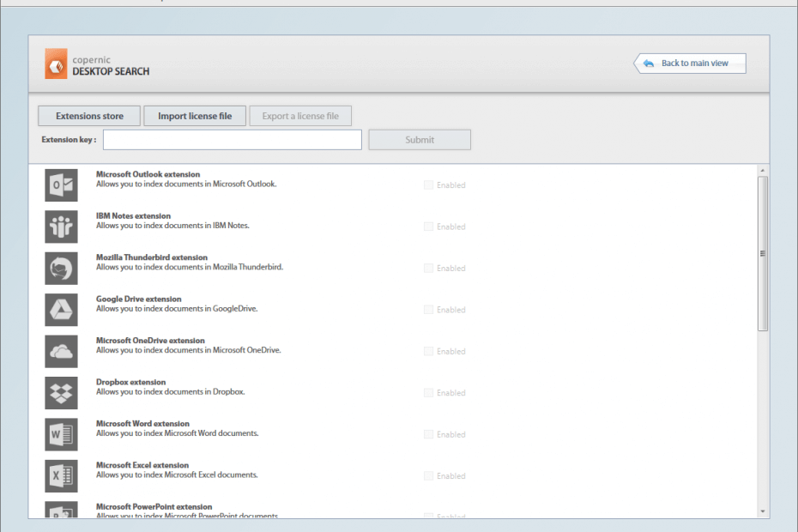The width and height of the screenshot is (798, 532).
Task: Click the Dropbox extension icon
Action: (x=61, y=393)
